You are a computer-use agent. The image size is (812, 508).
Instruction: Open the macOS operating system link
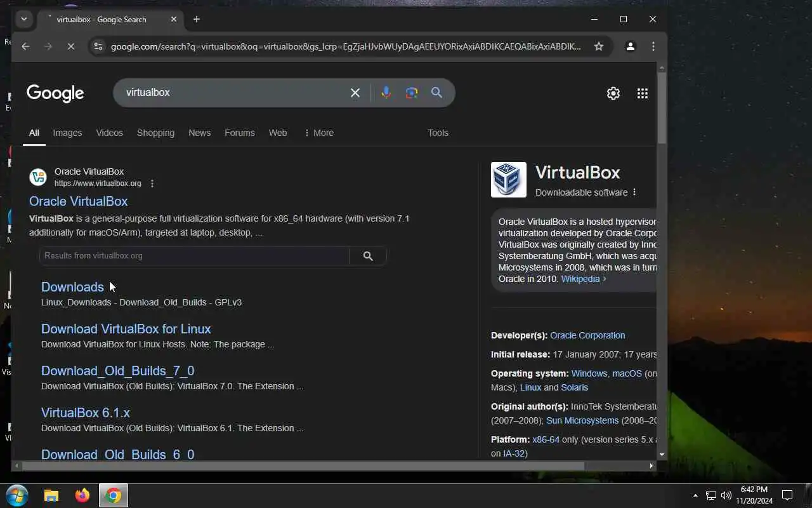coord(627,373)
